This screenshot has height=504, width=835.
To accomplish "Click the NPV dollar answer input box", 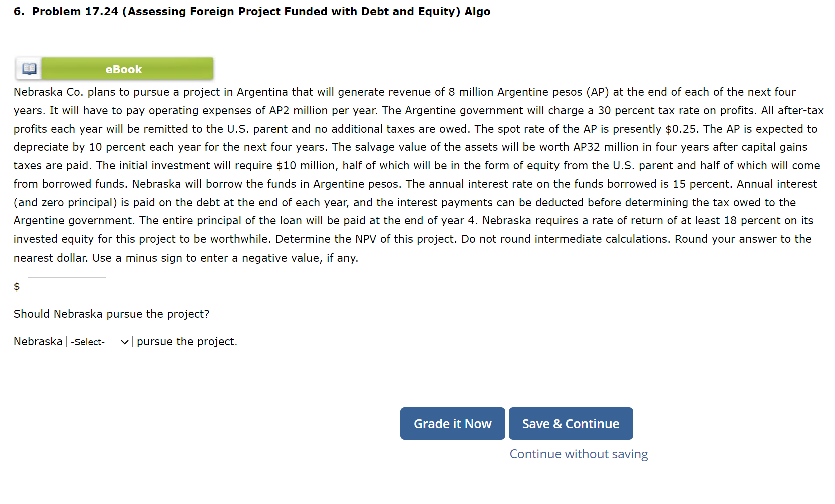I will [67, 286].
